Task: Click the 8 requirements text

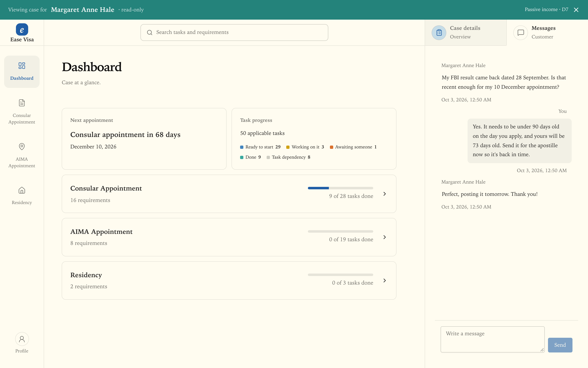Action: pos(89,243)
